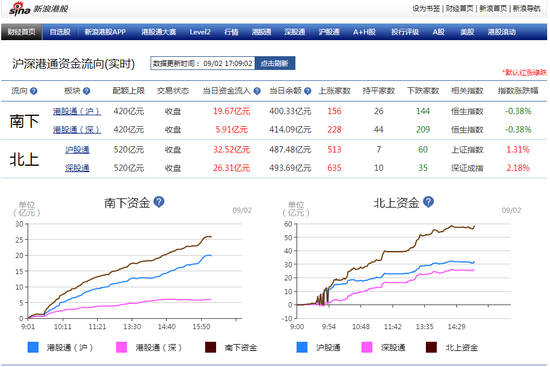
Task: Open the 港股通（沪） link in the table
Action: click(77, 111)
